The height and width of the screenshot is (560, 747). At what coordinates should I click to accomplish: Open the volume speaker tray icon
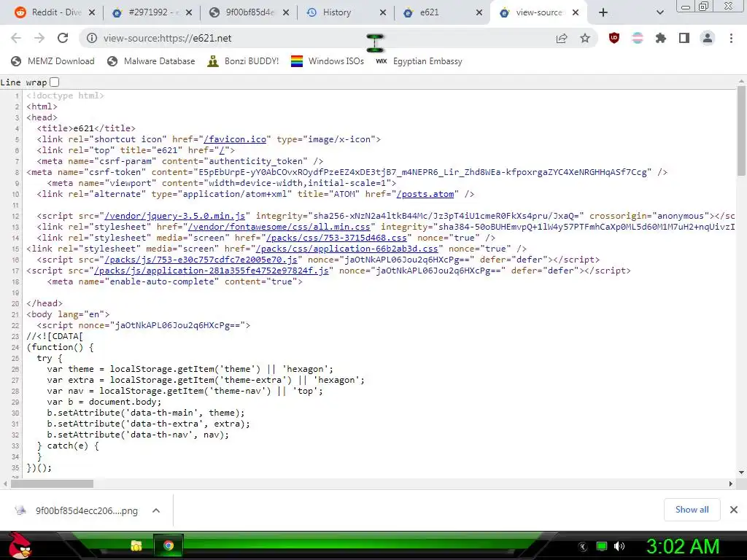point(619,546)
